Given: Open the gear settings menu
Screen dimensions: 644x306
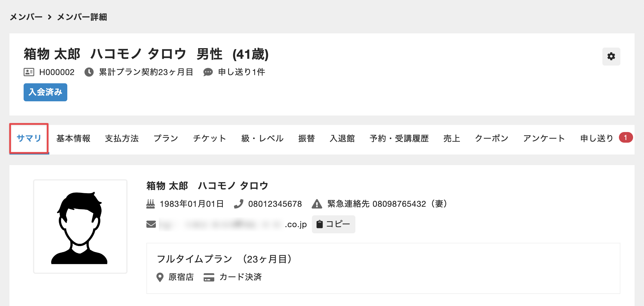Looking at the screenshot, I should tap(611, 56).
